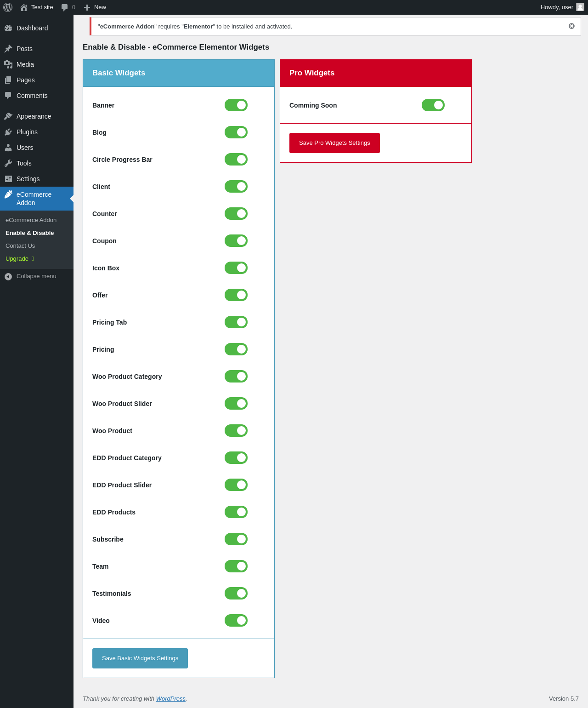Disable the Circle Progress Bar widget
This screenshot has width=588, height=708.
coord(236,160)
